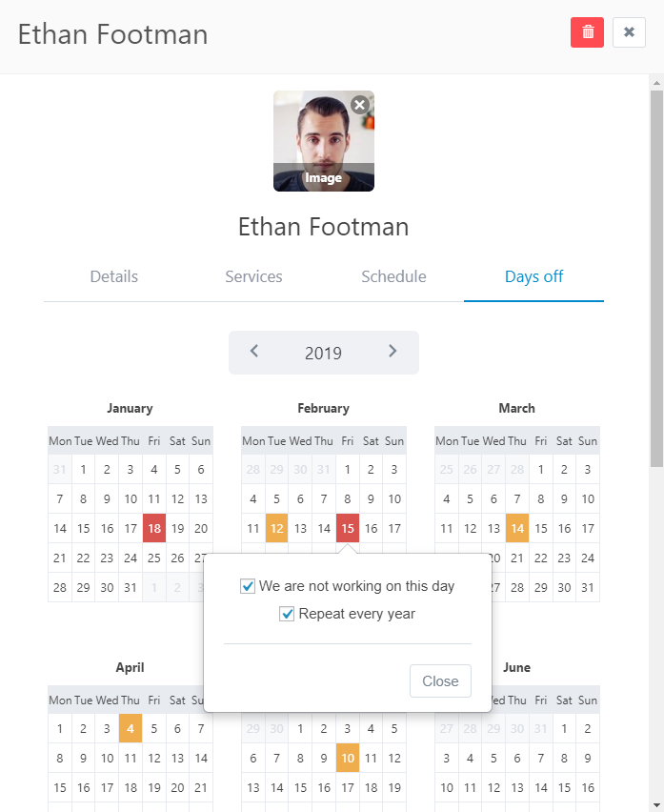Select orange February 12 day
The width and height of the screenshot is (664, 812).
[276, 528]
